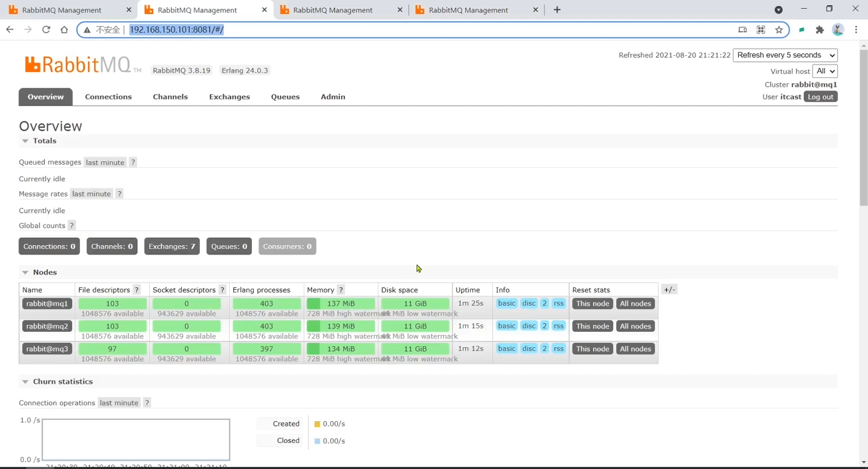Click the connection operations chart
The height and width of the screenshot is (469, 868).
pos(136,440)
